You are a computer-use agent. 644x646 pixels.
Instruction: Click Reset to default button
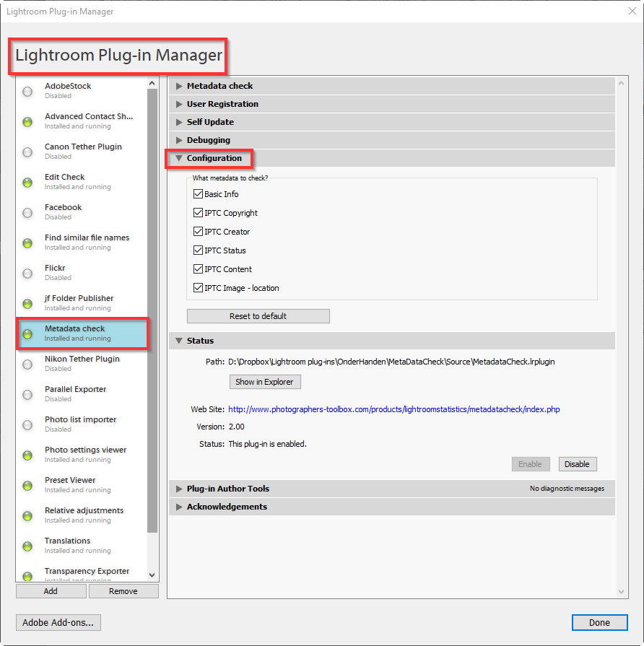(x=258, y=316)
